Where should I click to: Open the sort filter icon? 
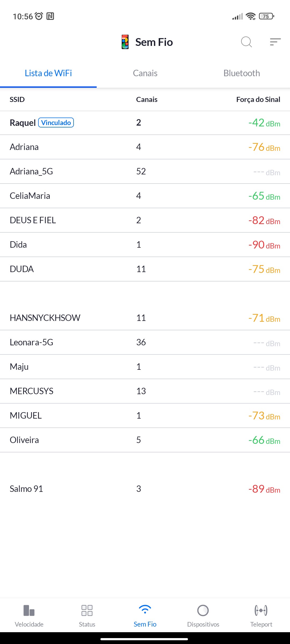(x=275, y=42)
